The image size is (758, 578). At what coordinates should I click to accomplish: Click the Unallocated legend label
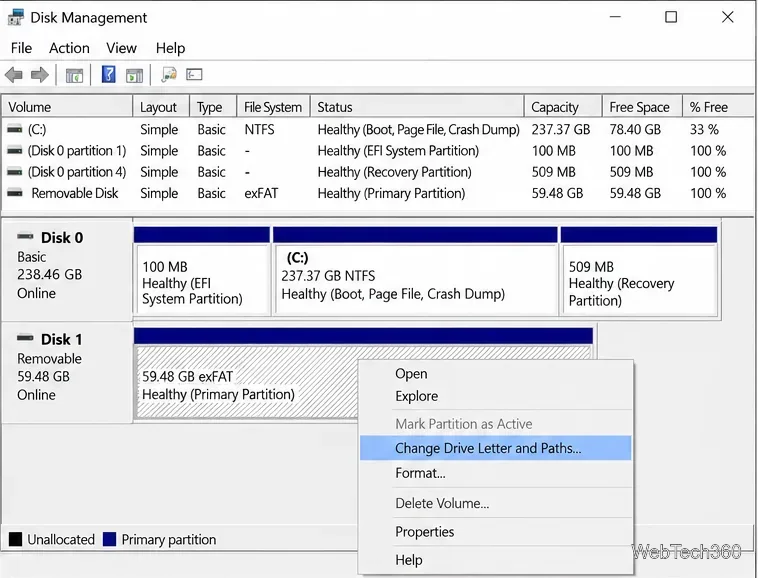point(61,539)
